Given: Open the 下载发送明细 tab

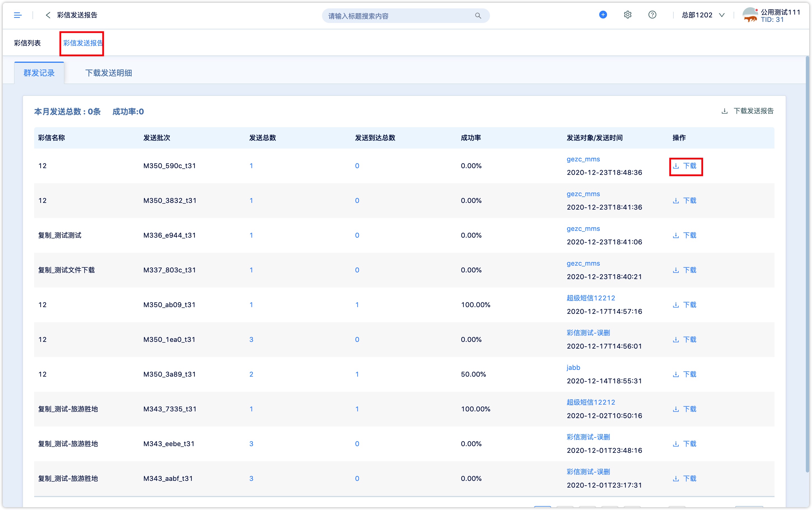Looking at the screenshot, I should (x=108, y=73).
